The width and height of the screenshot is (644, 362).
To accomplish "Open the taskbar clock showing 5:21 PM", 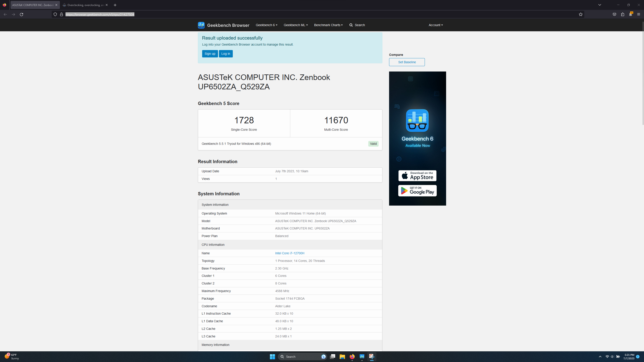I will click(x=629, y=357).
